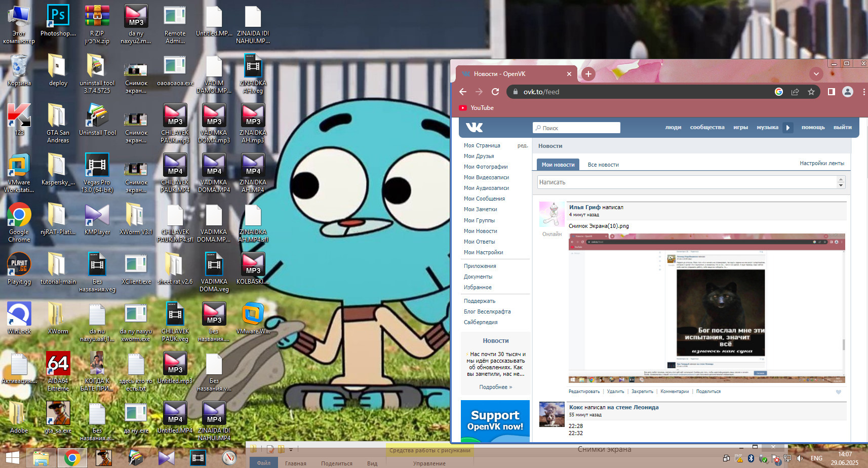Click the Bluetooth icon in system tray

(751, 458)
